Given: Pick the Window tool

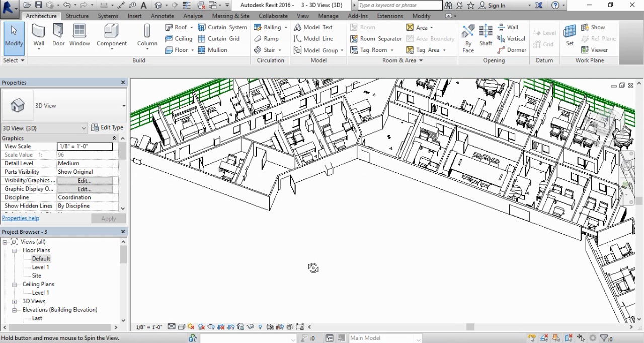Looking at the screenshot, I should [79, 36].
